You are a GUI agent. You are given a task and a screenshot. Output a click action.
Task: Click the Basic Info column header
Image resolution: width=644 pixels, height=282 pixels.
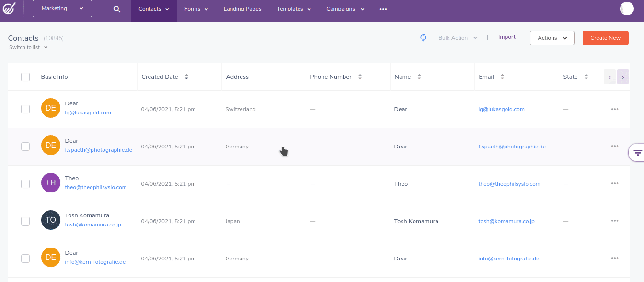tap(55, 77)
